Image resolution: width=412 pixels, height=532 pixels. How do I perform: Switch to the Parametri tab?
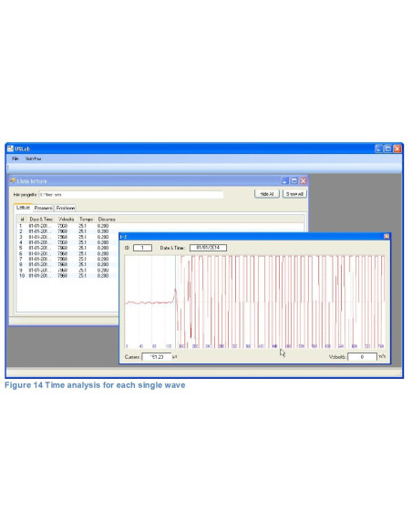coord(44,208)
